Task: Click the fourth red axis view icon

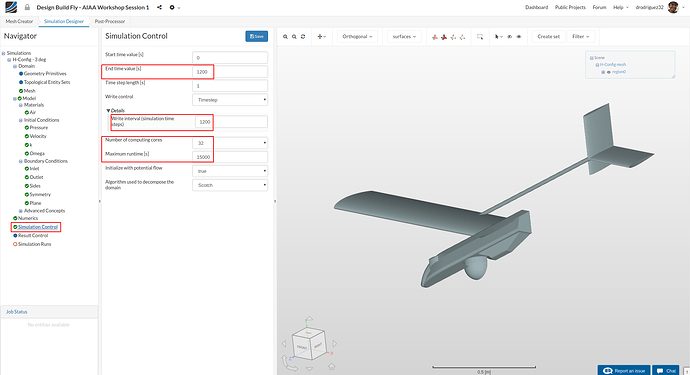Action: click(462, 37)
